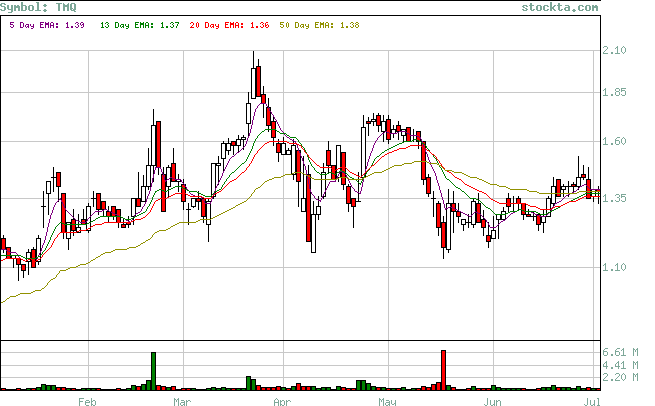Click the tallest green volume bar in February
This screenshot has height=406, width=655.
(x=153, y=371)
